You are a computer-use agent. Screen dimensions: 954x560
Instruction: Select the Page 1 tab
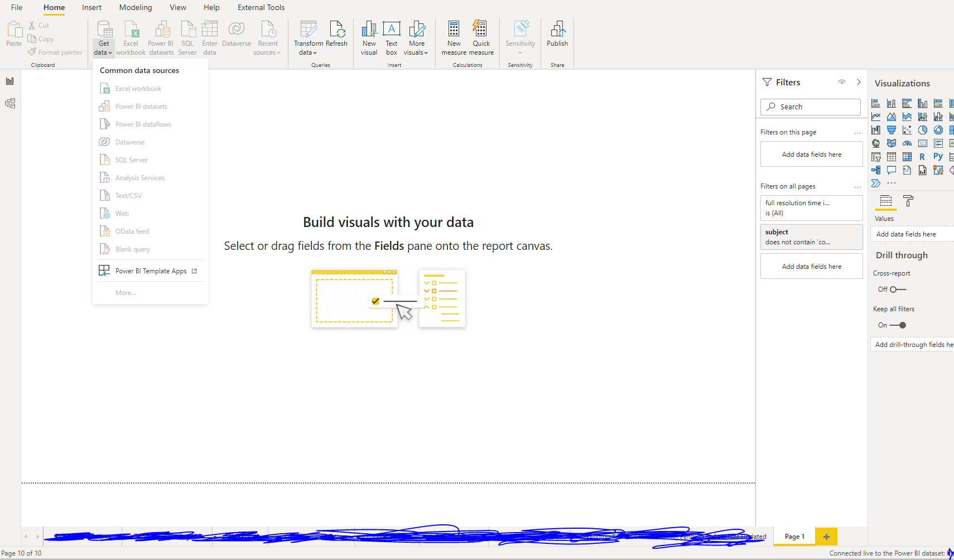pos(794,537)
